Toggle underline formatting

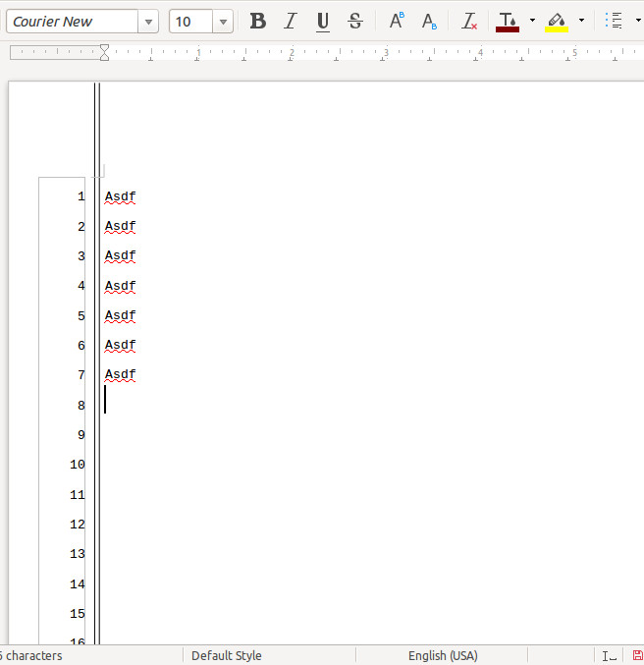coord(323,21)
